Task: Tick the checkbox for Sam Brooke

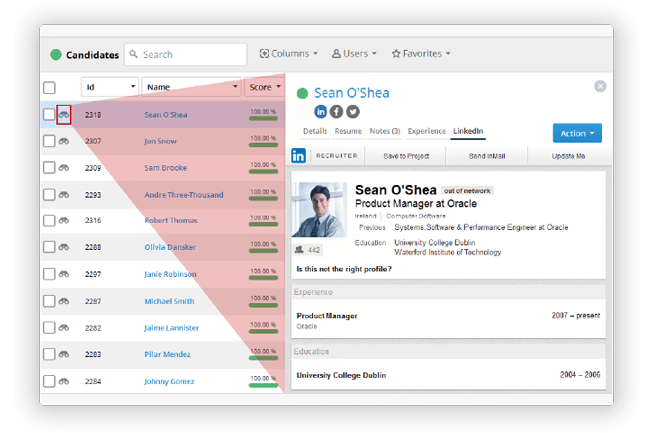Action: click(x=49, y=168)
